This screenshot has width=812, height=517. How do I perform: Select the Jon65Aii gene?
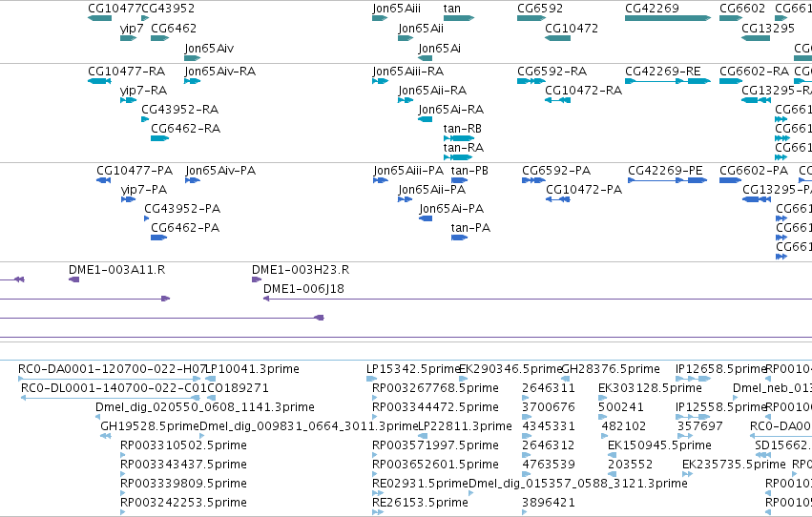[x=406, y=38]
